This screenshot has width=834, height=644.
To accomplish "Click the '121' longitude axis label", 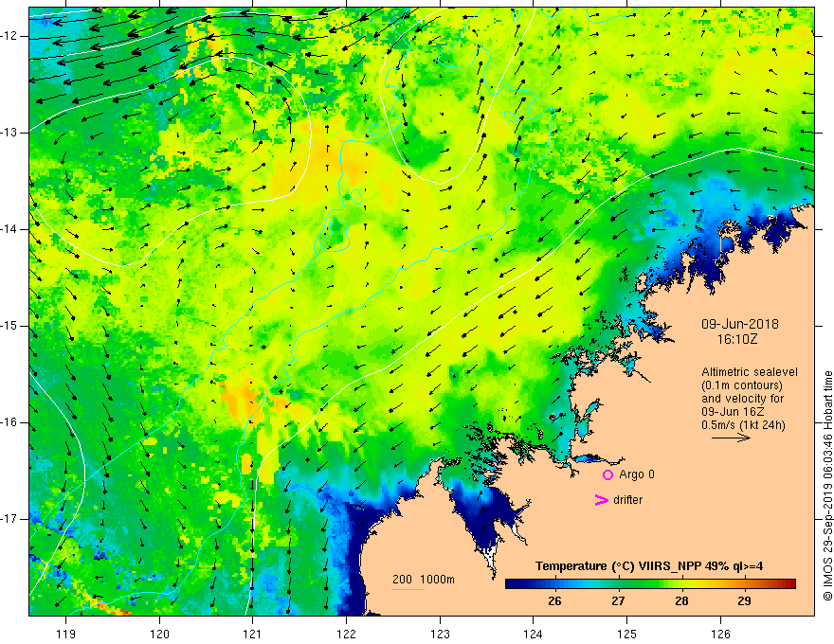I will click(x=253, y=635).
